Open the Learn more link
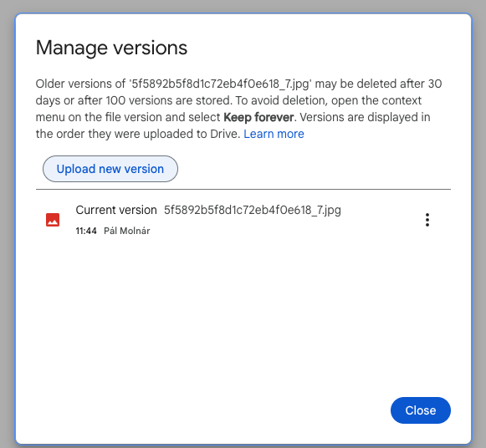Image resolution: width=486 pixels, height=448 pixels. click(274, 134)
